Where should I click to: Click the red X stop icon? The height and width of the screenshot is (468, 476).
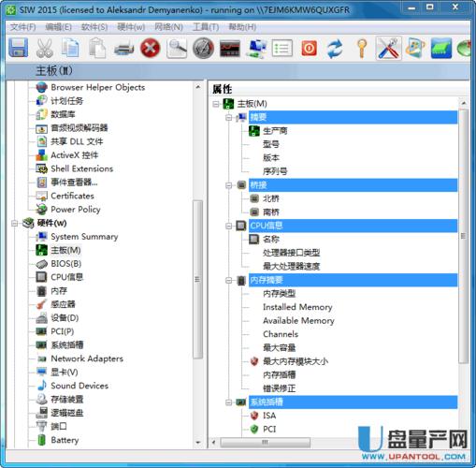(x=151, y=49)
